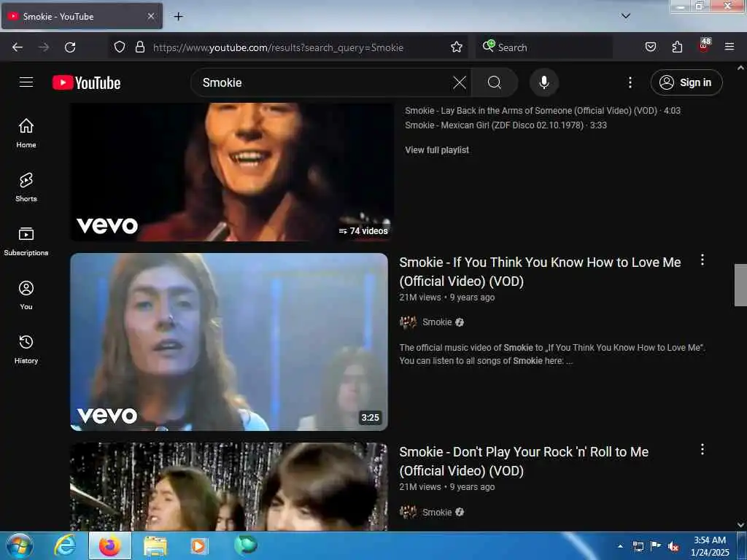Show hidden system tray icons
The width and height of the screenshot is (747, 560).
(620, 546)
